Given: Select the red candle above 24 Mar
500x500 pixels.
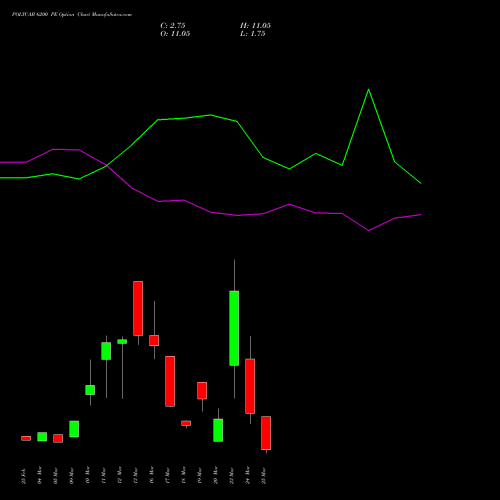Looking at the screenshot, I should click(x=250, y=386).
